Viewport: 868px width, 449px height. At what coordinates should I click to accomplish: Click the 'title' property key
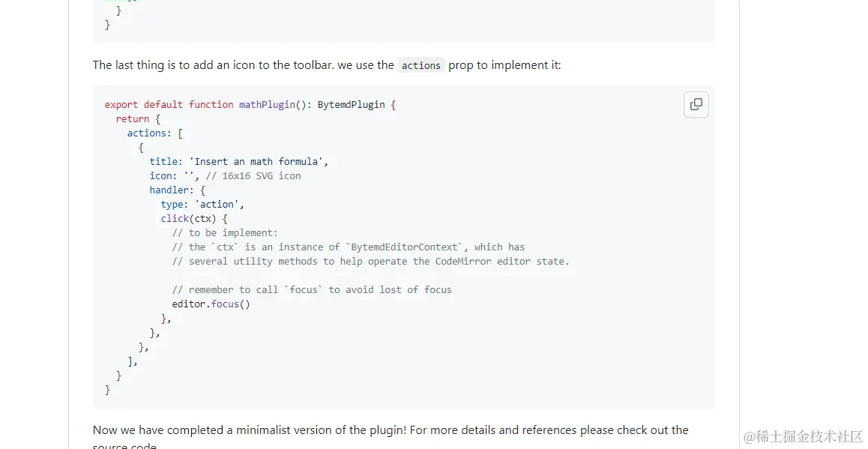coord(163,162)
